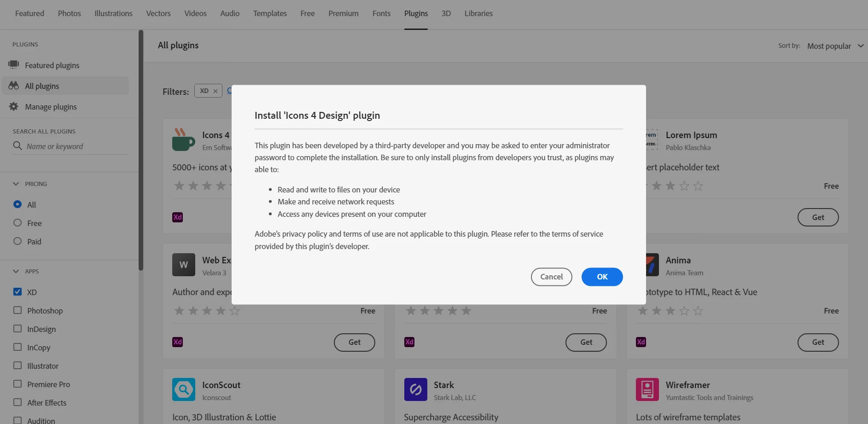Click the Manage plugins gear icon
The width and height of the screenshot is (868, 424).
pos(14,106)
